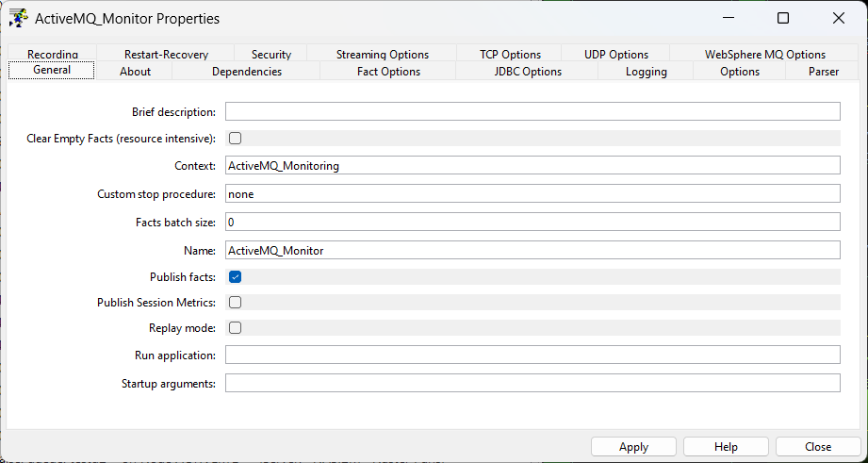Switch to TCP Options tab

tap(510, 54)
